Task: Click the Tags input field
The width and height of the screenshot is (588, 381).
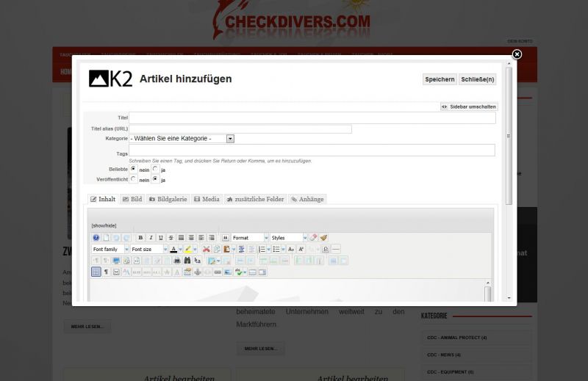Action: 312,150
